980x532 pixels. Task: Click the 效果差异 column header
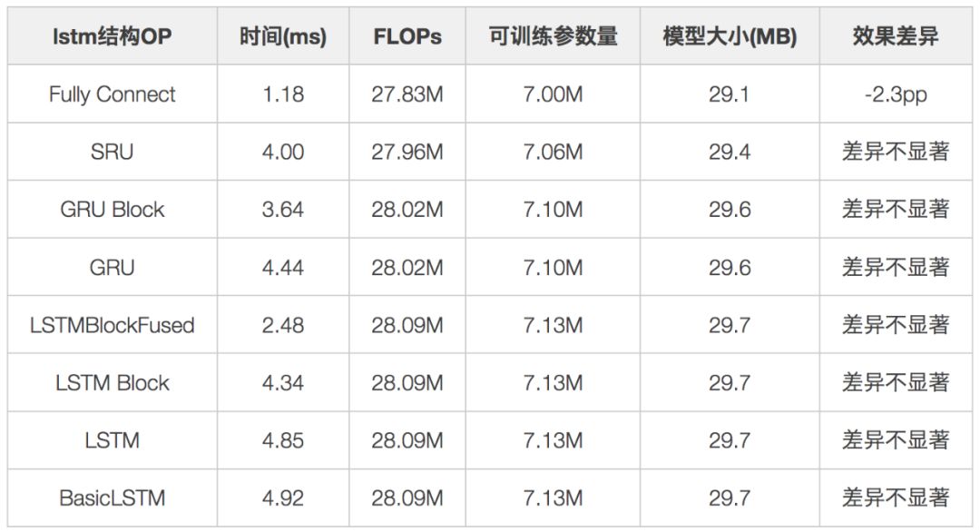895,36
